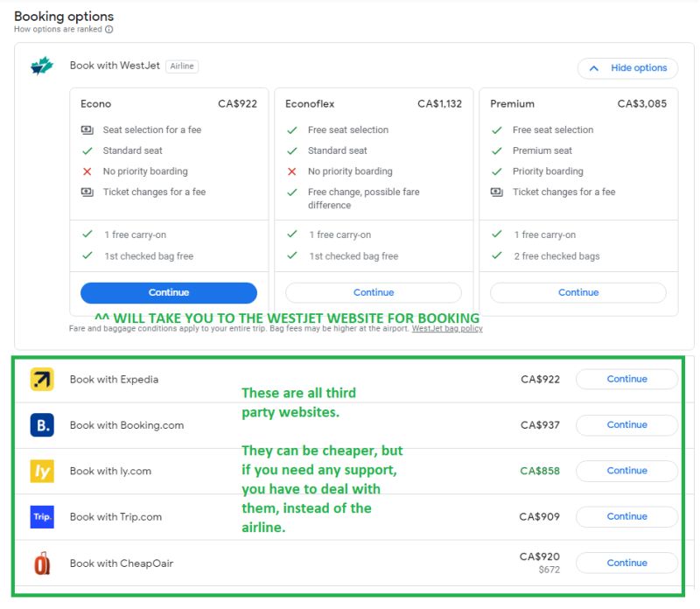Image resolution: width=700 pixels, height=609 pixels.
Task: Click the Trip.com logo icon
Action: point(42,517)
